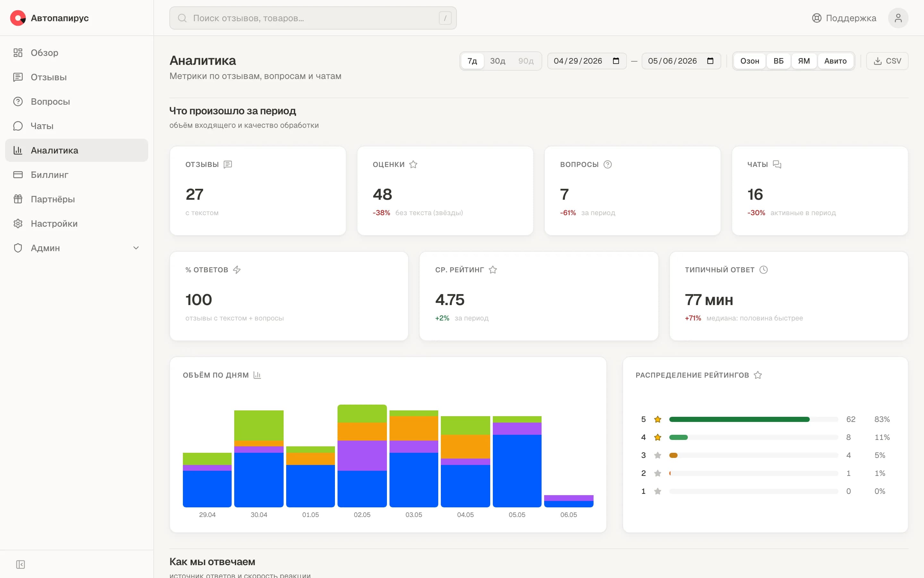Click the Автопапирус brand name
The image size is (924, 578).
point(60,18)
